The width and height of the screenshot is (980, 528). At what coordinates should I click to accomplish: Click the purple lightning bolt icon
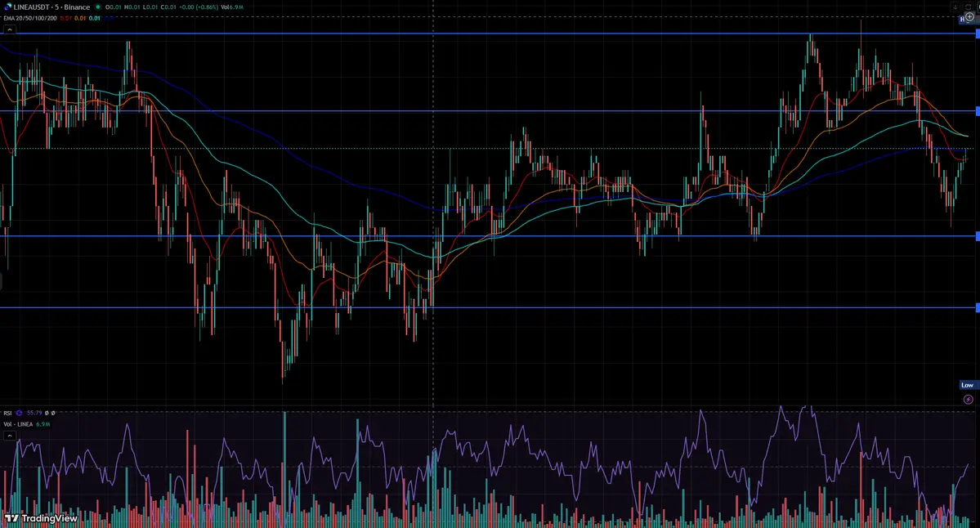(968, 400)
